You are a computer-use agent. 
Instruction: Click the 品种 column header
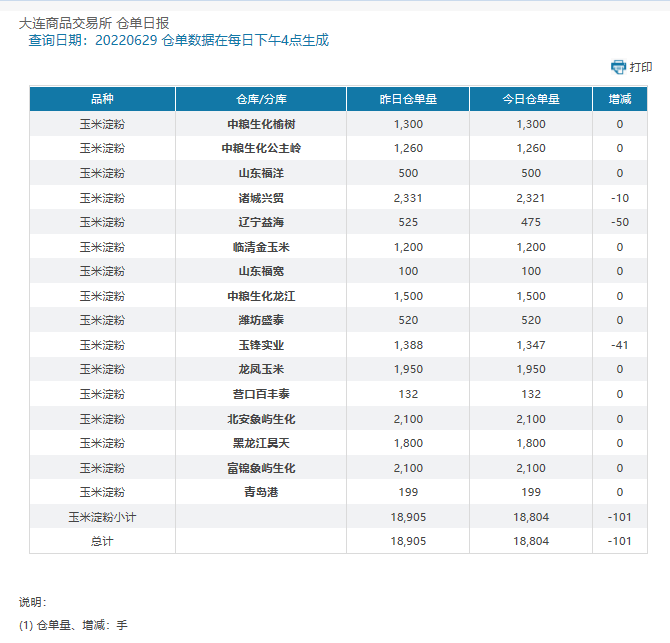102,99
